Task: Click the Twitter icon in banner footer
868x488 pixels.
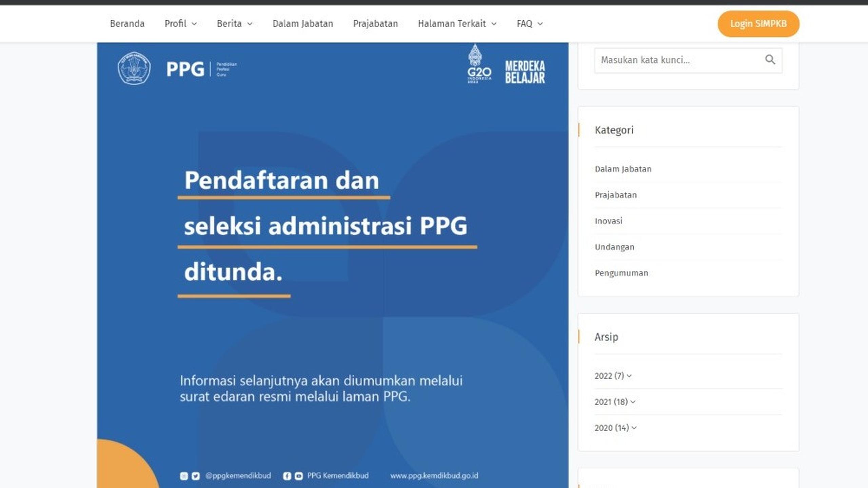Action: click(196, 476)
